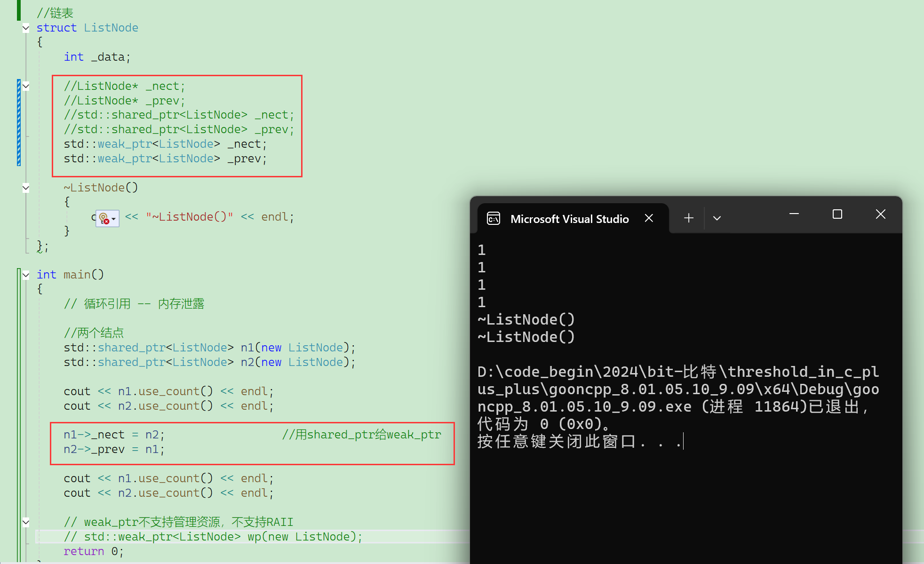Click the quick actions lightbulb error icon

[104, 218]
